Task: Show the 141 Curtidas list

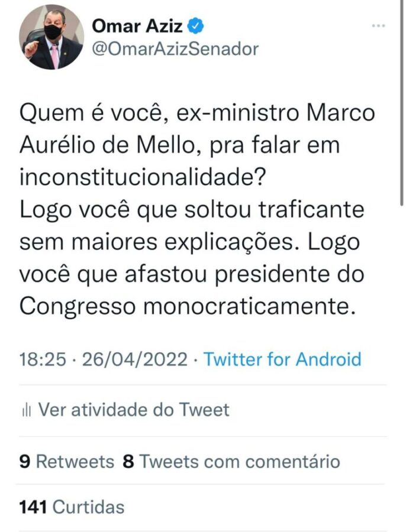Action: (x=72, y=507)
